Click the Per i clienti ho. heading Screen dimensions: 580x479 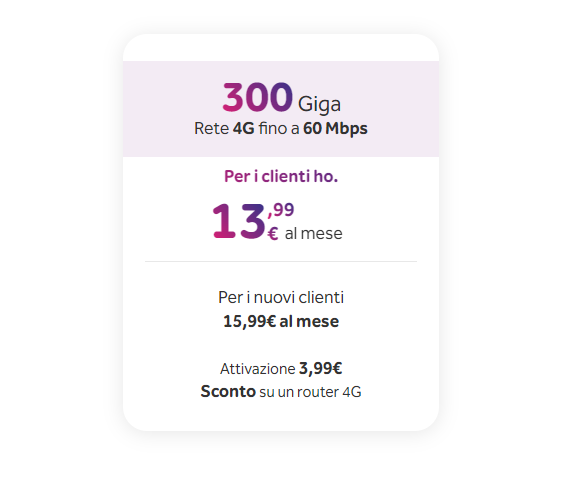pos(281,176)
